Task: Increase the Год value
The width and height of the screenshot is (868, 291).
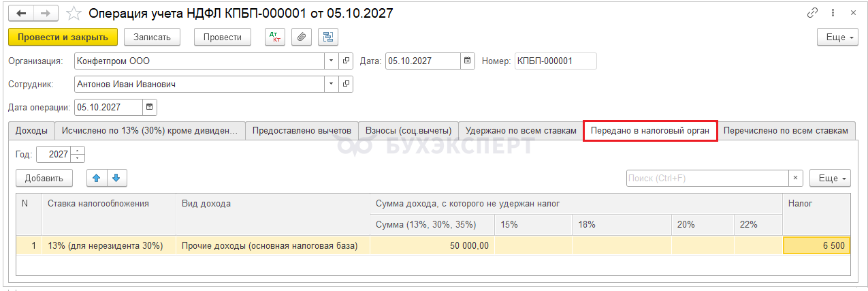Action: click(78, 151)
